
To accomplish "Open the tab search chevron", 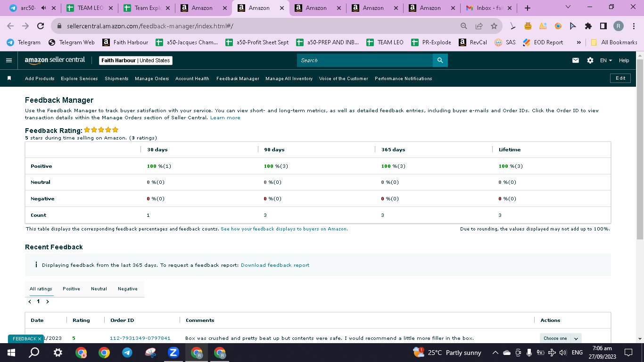I will point(568,7).
